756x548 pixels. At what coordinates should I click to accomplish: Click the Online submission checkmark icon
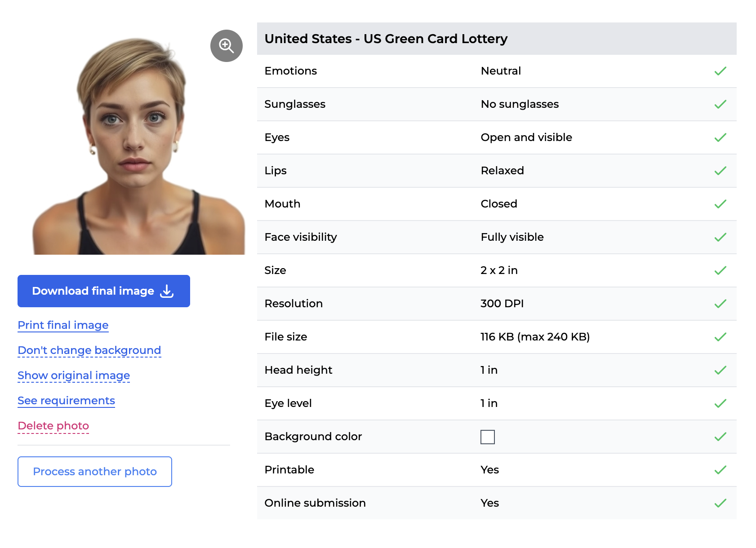[x=720, y=503]
